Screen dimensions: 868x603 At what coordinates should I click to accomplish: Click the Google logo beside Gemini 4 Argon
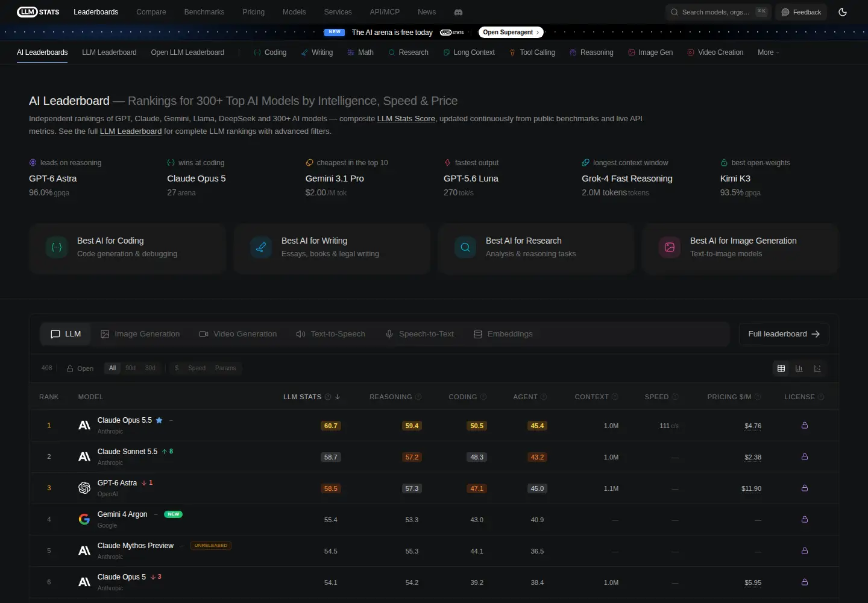pos(84,519)
